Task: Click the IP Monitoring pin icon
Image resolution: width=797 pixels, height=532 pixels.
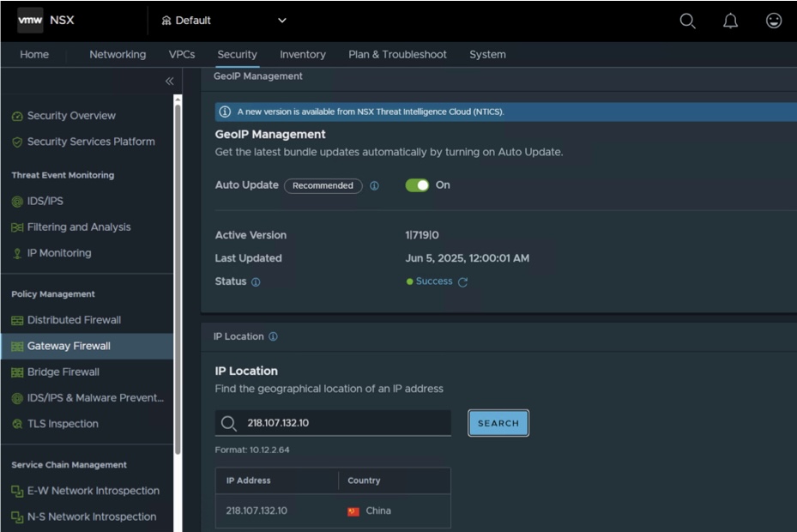Action: pos(17,253)
